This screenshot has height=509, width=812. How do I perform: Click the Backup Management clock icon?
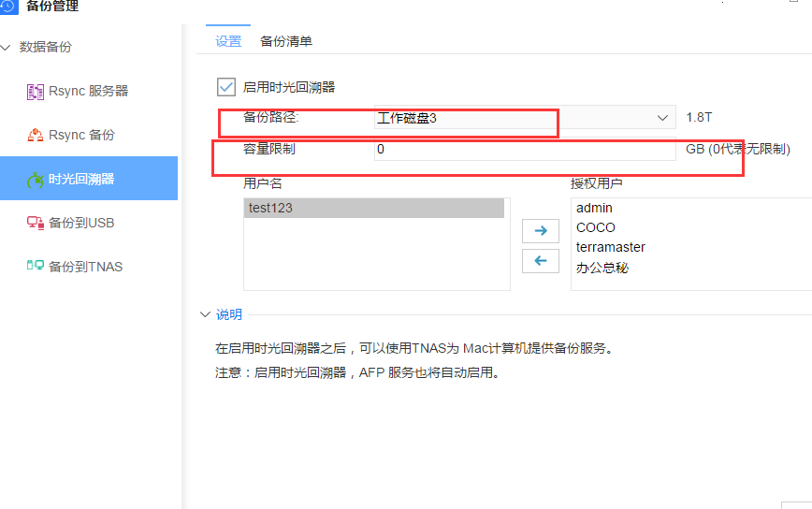tap(7, 7)
